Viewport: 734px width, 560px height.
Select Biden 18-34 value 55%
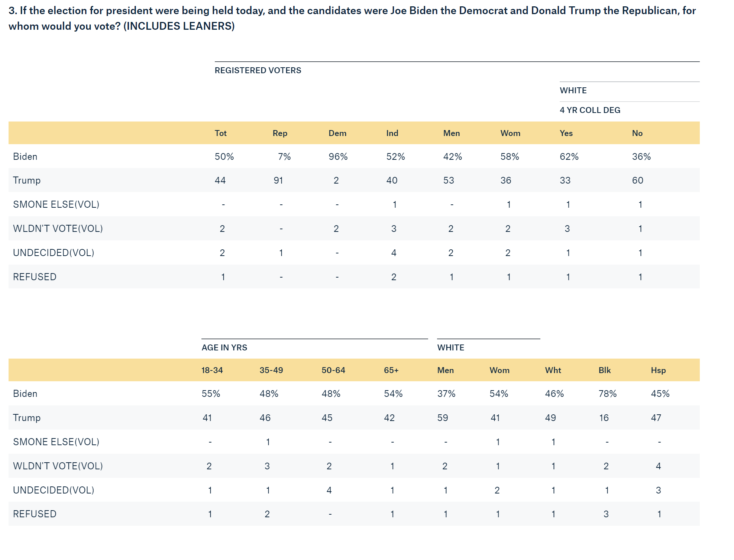pos(211,394)
